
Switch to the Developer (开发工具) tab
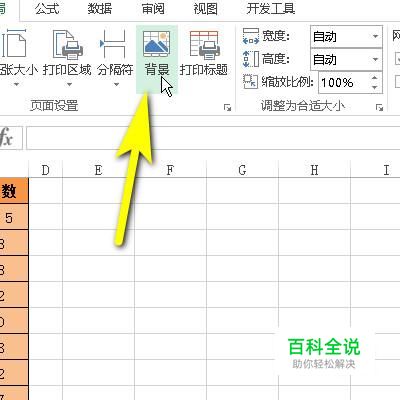click(271, 9)
